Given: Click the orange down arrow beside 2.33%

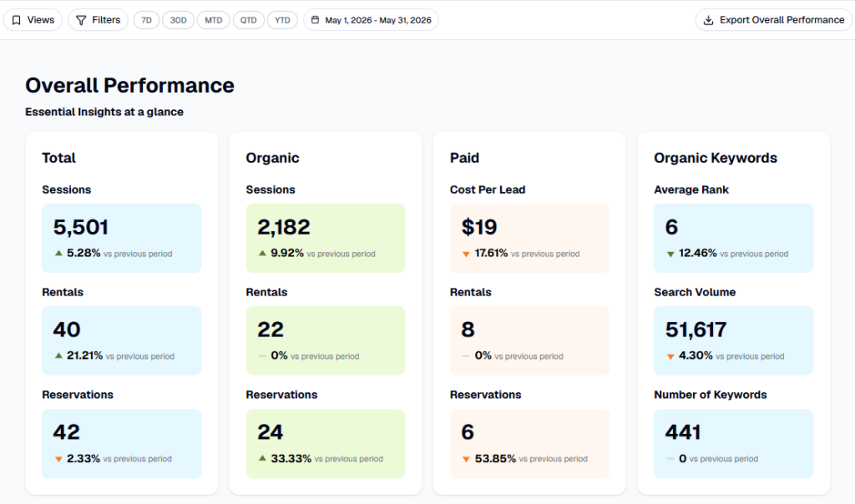Looking at the screenshot, I should point(58,459).
